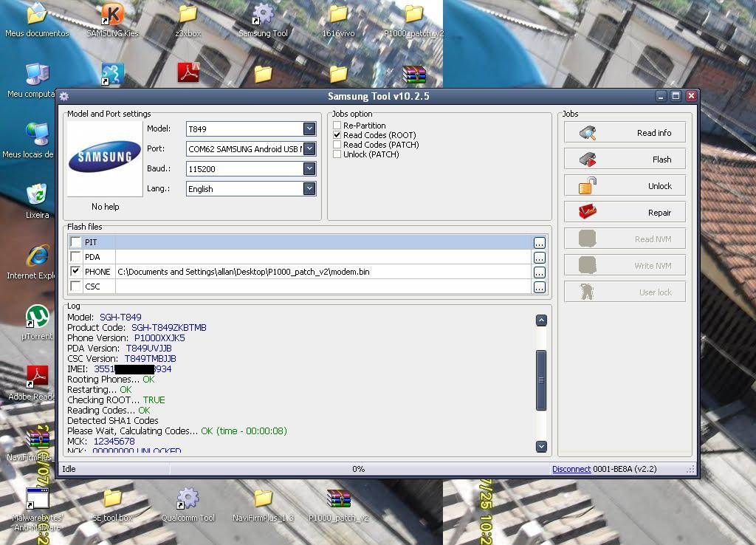Open SAMSUNG Kies desktop shortcut
Image resolution: width=756 pixels, height=545 pixels.
pos(112,19)
